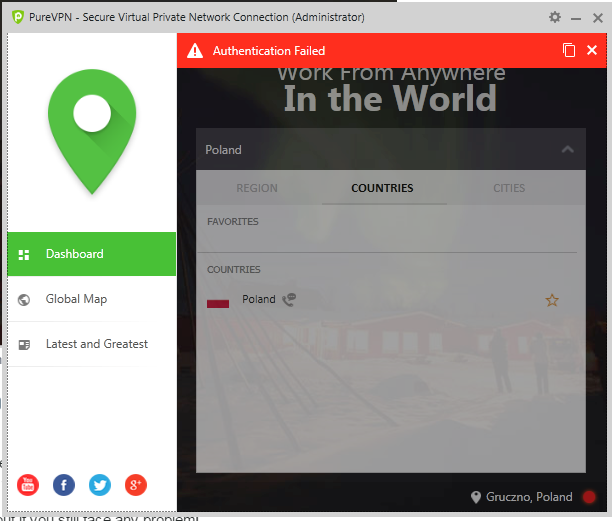Open Latest and Greatest section
The height and width of the screenshot is (521, 614).
point(92,344)
